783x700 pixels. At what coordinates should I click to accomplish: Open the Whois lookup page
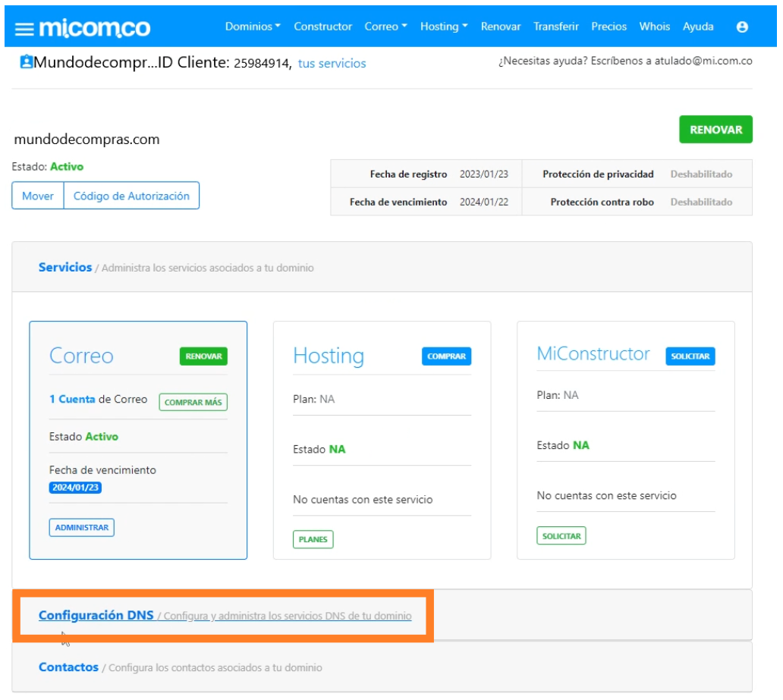point(655,27)
